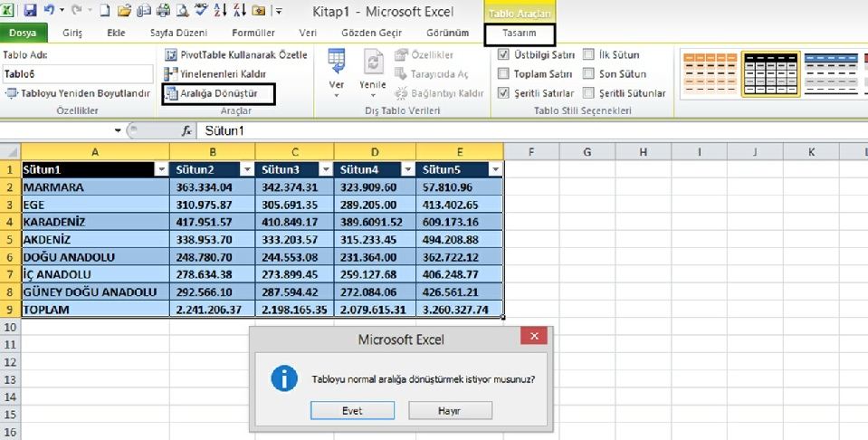This screenshot has width=868, height=440.
Task: Click the formula bar showing Sütun1
Action: click(x=531, y=130)
